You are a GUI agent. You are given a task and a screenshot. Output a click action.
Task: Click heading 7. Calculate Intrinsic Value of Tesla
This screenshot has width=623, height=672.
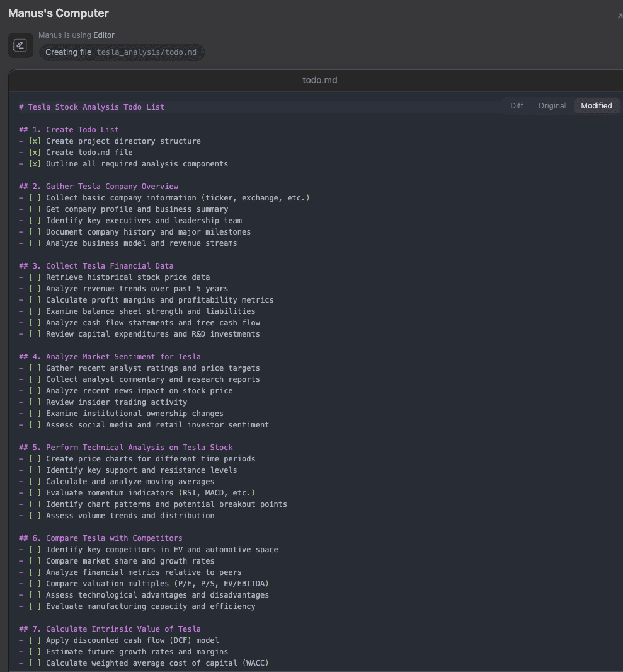click(x=110, y=629)
